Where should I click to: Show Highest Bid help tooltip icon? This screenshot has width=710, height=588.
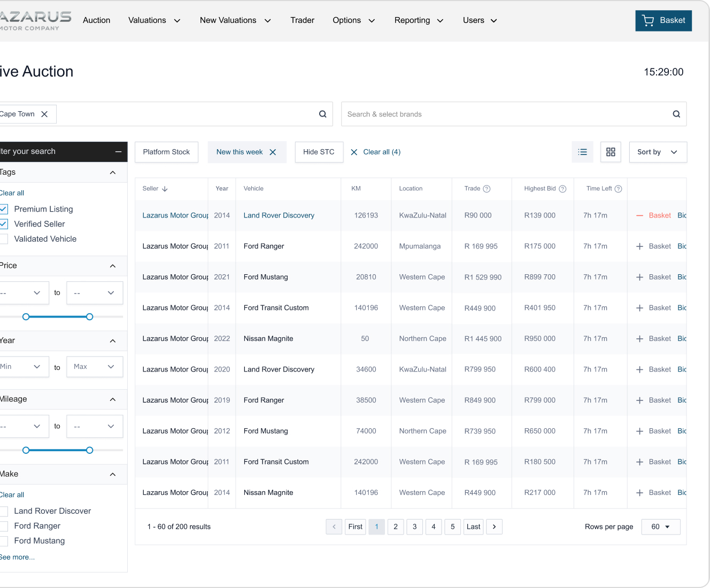click(x=562, y=189)
